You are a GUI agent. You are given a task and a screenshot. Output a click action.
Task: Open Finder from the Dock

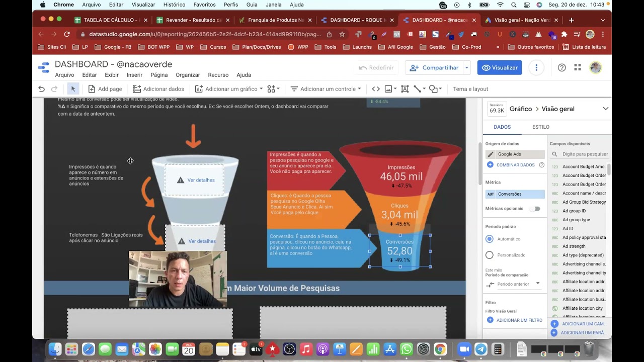click(55, 349)
